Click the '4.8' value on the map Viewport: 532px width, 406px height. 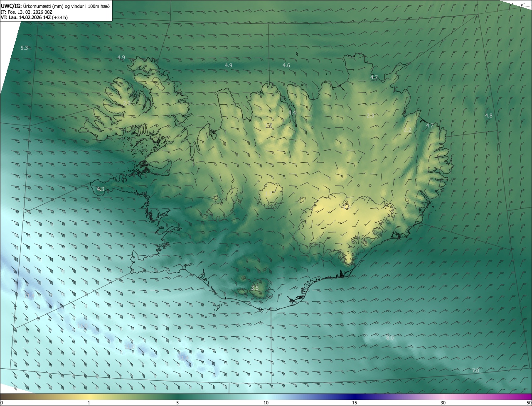point(489,116)
